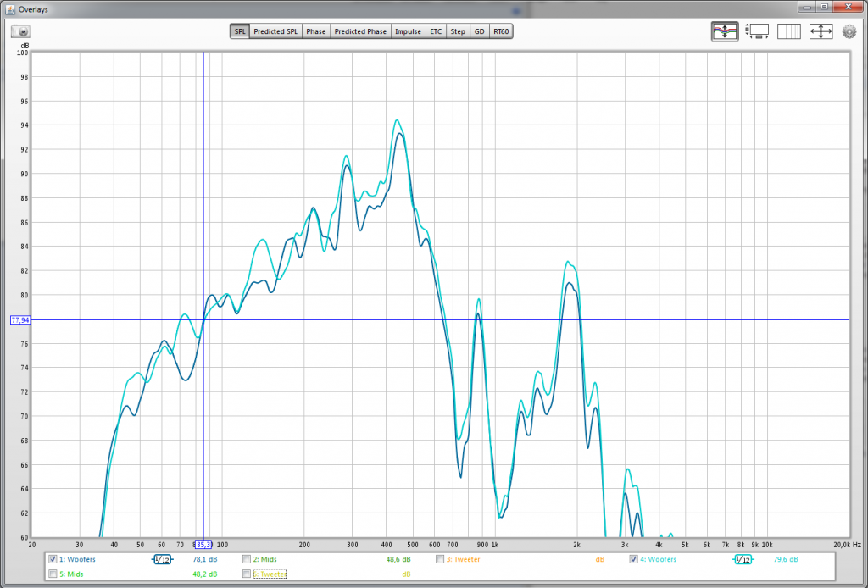Click the 85,3 Hz cursor readout

[x=203, y=545]
